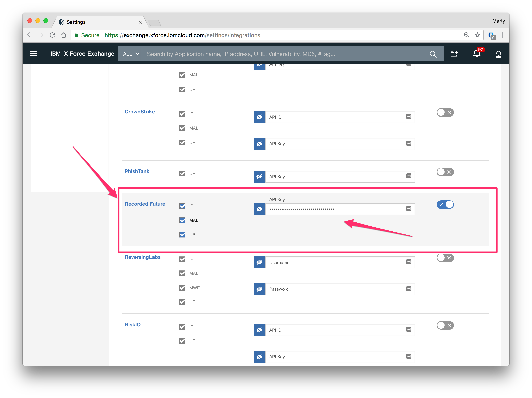Image resolution: width=532 pixels, height=398 pixels.
Task: Uncheck the ReversingLabs MWF checkbox
Action: [182, 288]
